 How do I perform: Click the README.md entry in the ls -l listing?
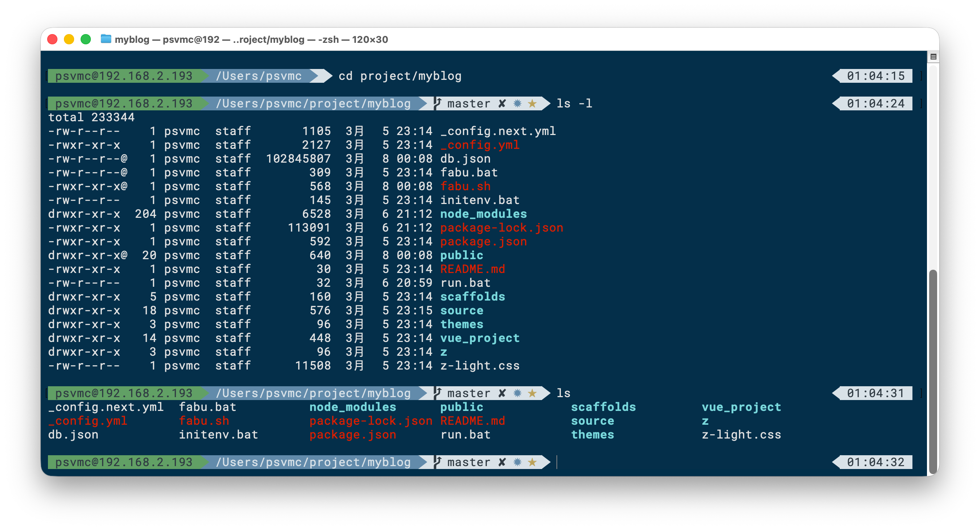pyautogui.click(x=473, y=269)
